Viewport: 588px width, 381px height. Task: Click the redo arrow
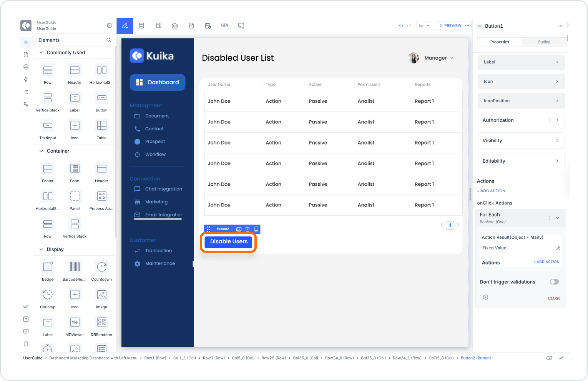[409, 26]
